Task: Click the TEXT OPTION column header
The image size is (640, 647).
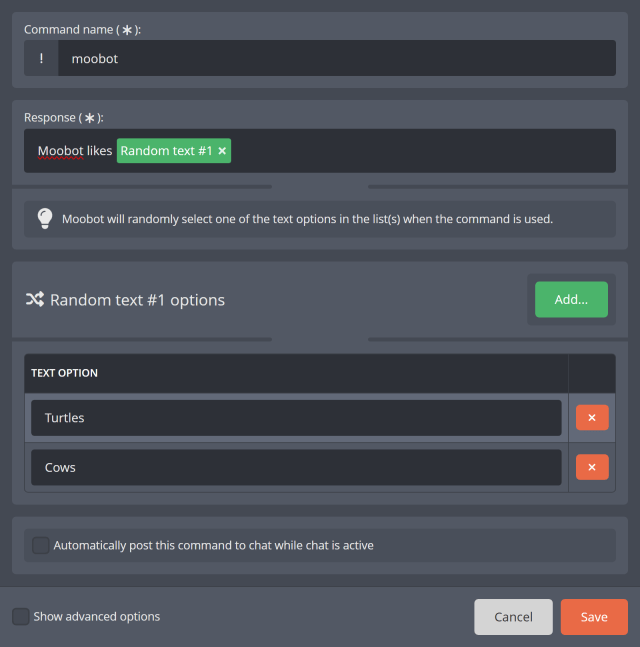Action: 64,373
